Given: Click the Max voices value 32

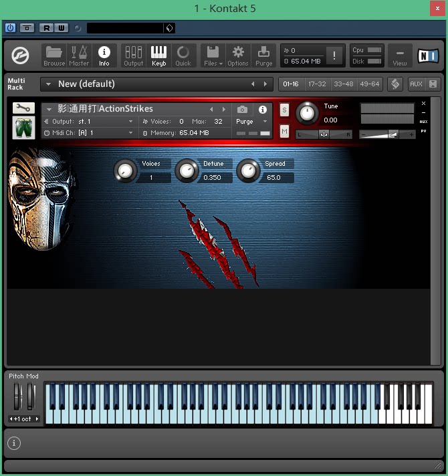Looking at the screenshot, I should tap(218, 122).
